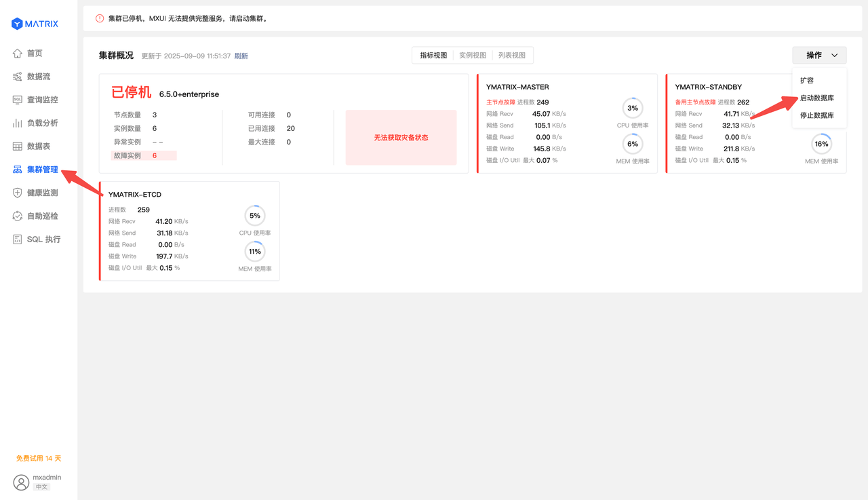Click the 集群已停机 alert message text

pyautogui.click(x=188, y=18)
